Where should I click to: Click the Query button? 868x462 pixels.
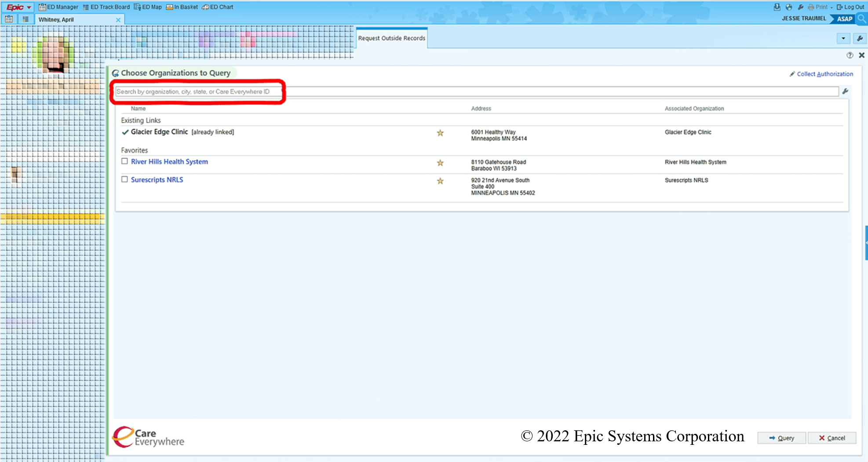click(x=781, y=438)
